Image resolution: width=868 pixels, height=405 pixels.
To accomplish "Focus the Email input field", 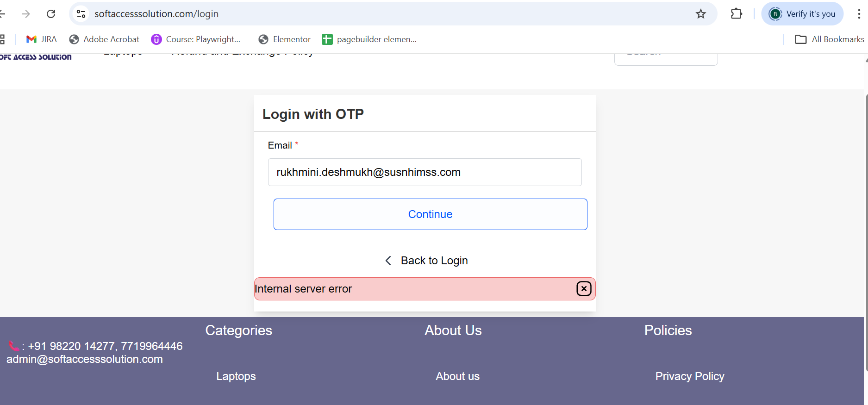I will [x=425, y=172].
